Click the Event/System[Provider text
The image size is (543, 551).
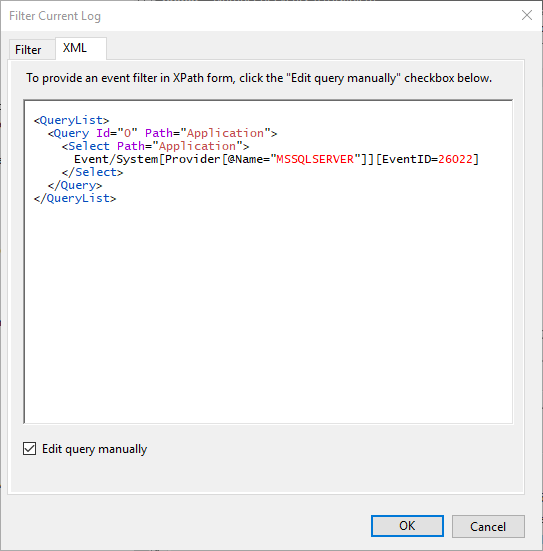(147, 159)
